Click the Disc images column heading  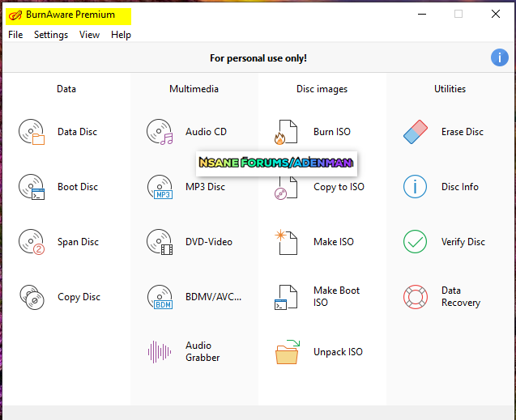[322, 89]
